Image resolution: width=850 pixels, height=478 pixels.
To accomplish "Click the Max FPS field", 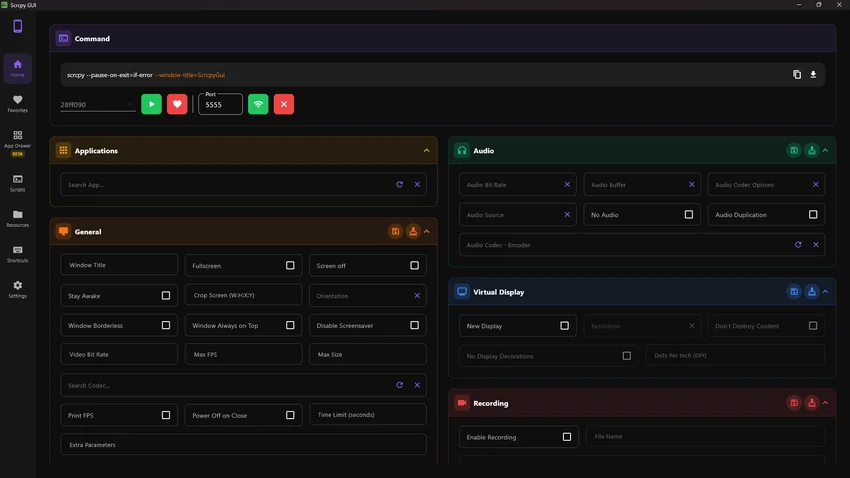I will tap(243, 354).
